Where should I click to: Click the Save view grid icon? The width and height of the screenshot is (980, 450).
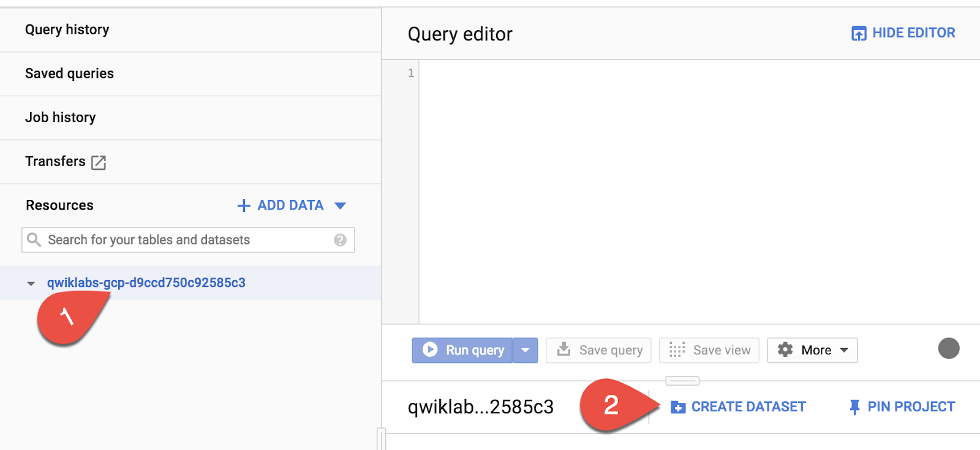point(677,350)
